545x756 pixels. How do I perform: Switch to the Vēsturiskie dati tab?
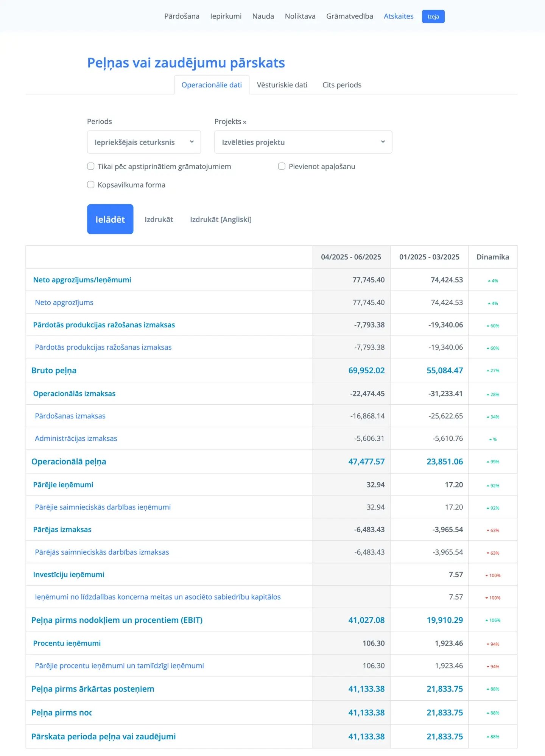click(282, 85)
